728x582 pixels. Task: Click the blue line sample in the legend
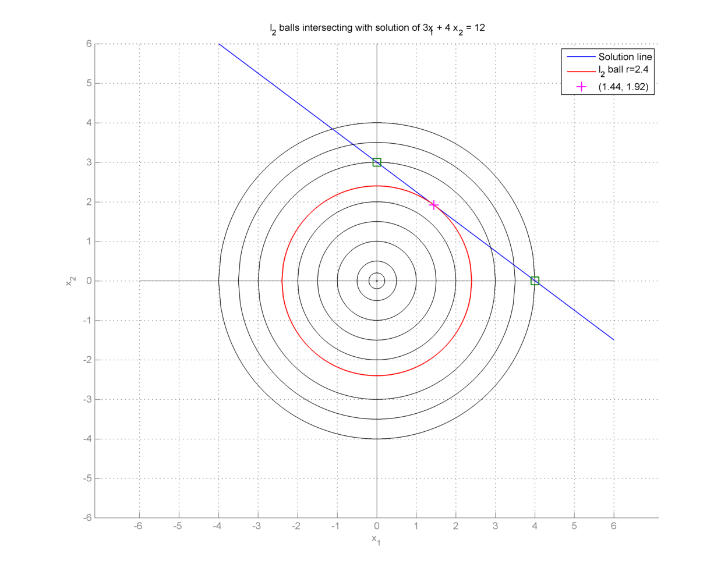point(581,57)
